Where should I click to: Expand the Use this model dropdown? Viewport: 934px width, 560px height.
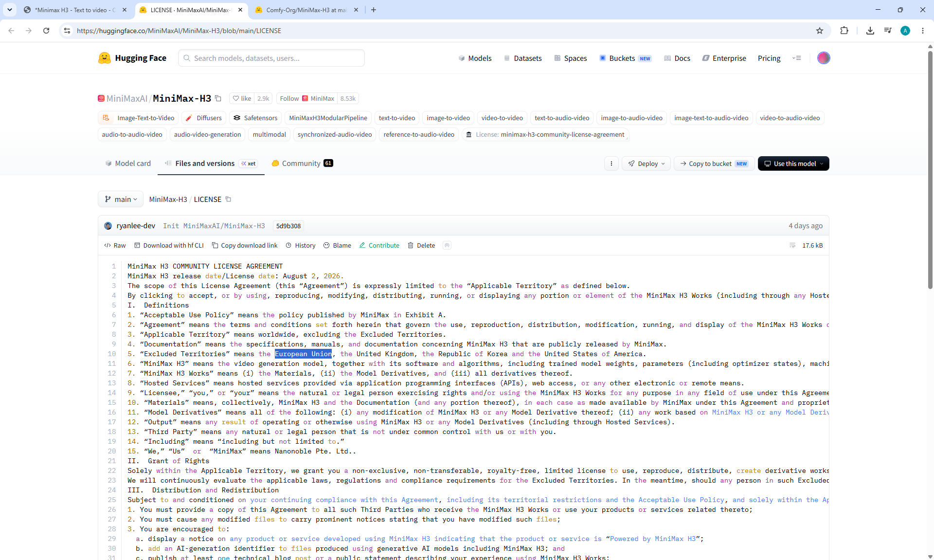[793, 163]
